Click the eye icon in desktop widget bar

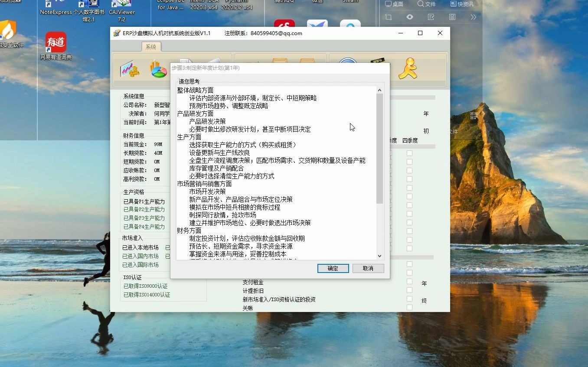(x=410, y=17)
